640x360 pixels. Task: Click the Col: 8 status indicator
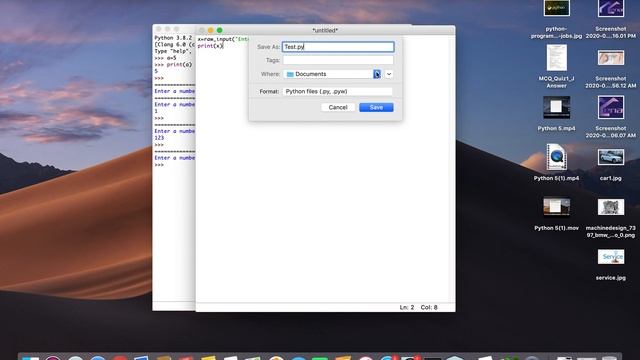click(x=429, y=307)
